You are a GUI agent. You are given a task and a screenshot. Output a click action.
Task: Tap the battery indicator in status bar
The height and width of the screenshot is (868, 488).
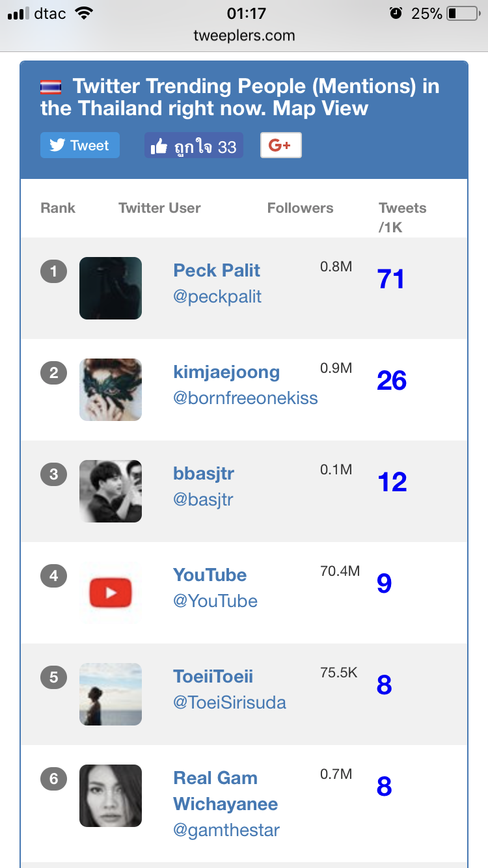(463, 13)
